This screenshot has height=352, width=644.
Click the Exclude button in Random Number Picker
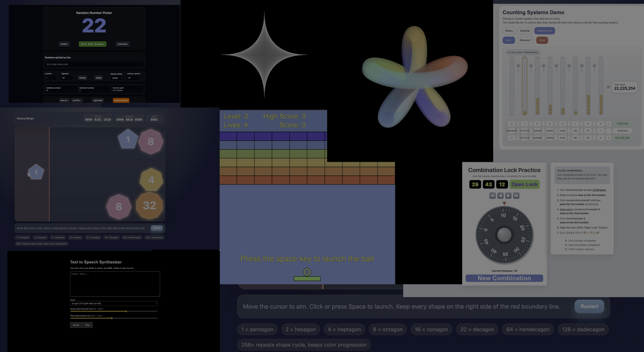[83, 78]
